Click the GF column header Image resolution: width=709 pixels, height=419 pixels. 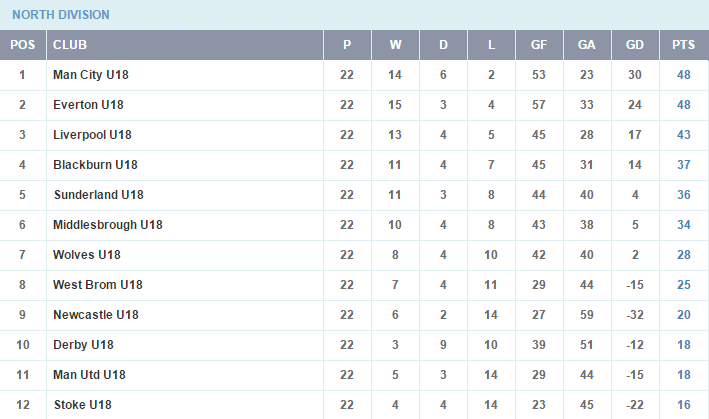pos(539,45)
